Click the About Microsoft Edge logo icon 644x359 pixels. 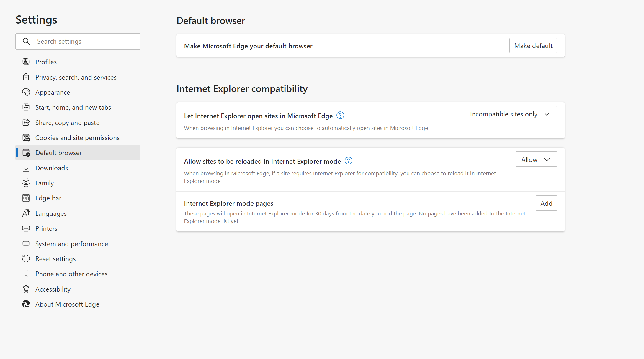pyautogui.click(x=26, y=304)
